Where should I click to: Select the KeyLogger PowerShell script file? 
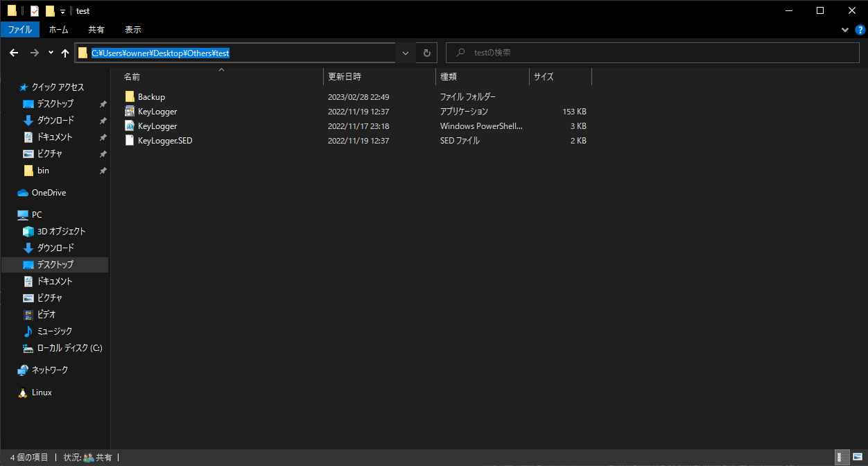(157, 126)
